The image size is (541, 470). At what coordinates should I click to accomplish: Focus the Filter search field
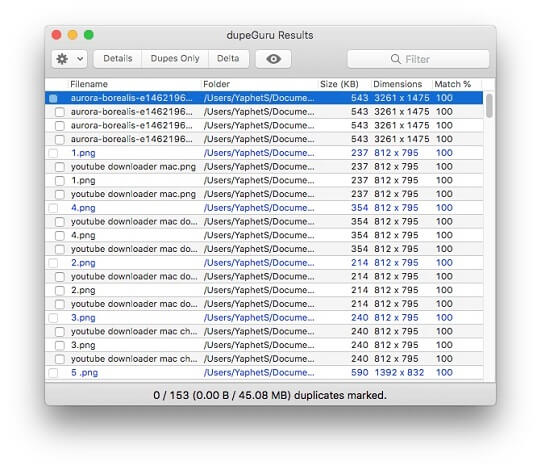point(418,59)
